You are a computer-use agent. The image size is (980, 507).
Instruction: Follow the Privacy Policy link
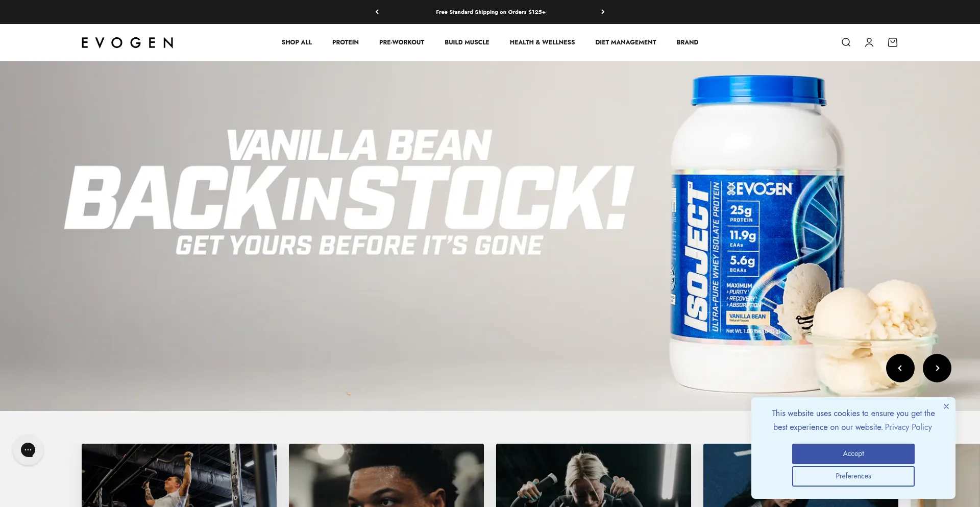point(909,427)
